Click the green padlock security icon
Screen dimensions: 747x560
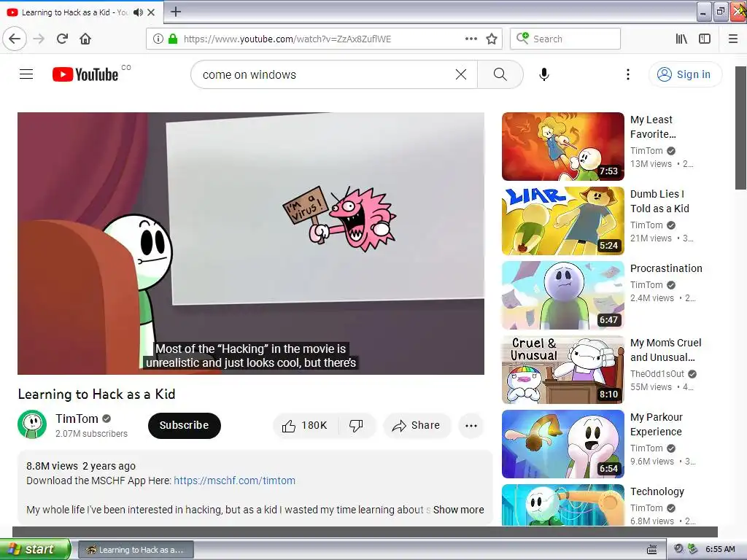click(x=173, y=39)
